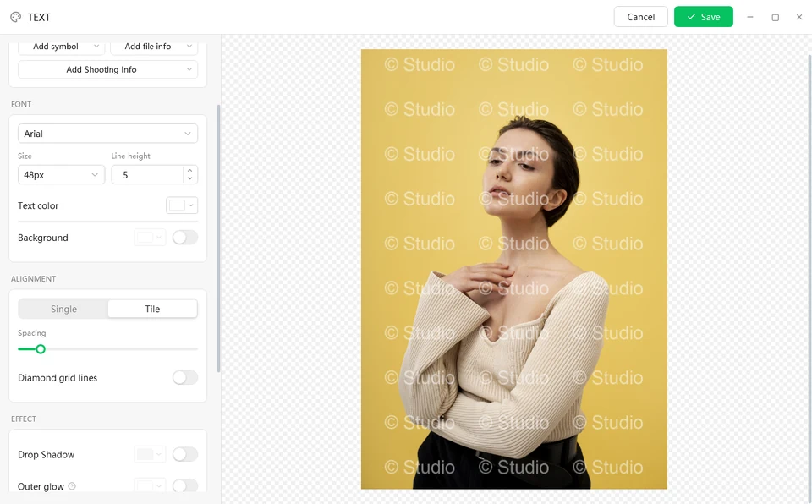Enable the Drop Shadow toggle
Image resolution: width=812 pixels, height=504 pixels.
pyautogui.click(x=185, y=454)
